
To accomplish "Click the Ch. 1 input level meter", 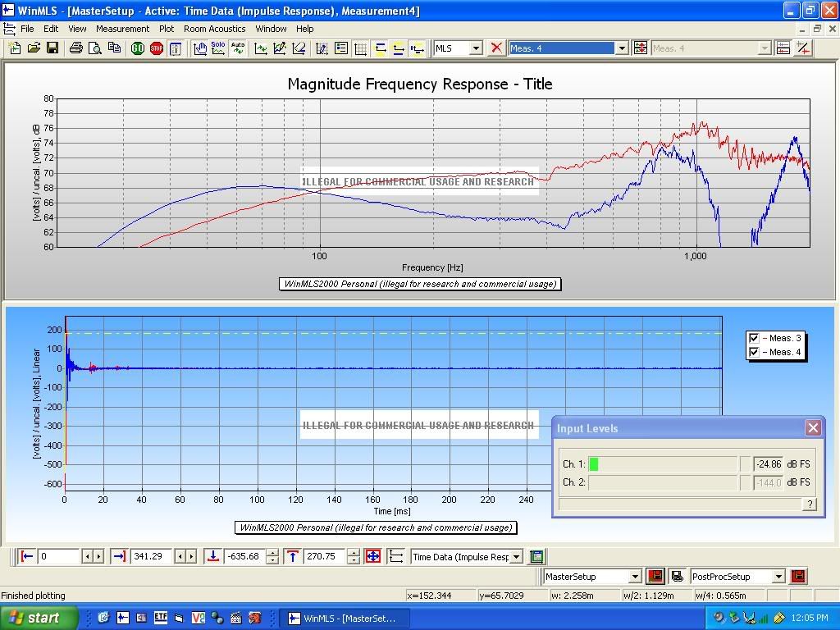I will pyautogui.click(x=663, y=464).
